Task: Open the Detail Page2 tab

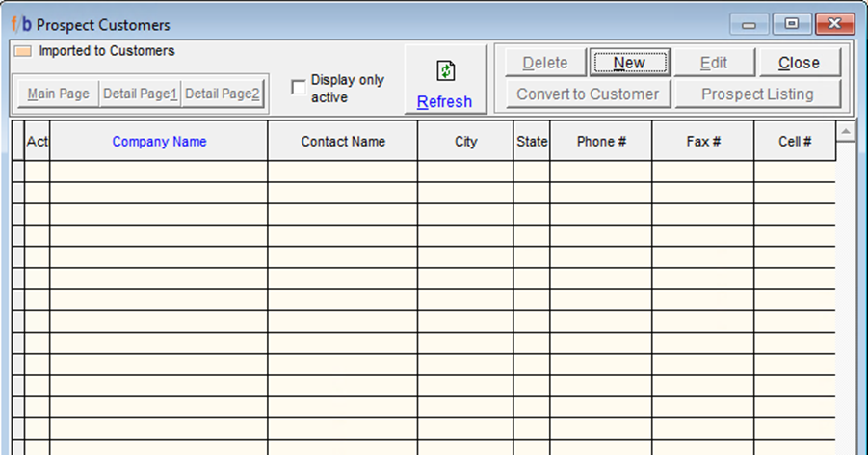Action: click(x=222, y=94)
